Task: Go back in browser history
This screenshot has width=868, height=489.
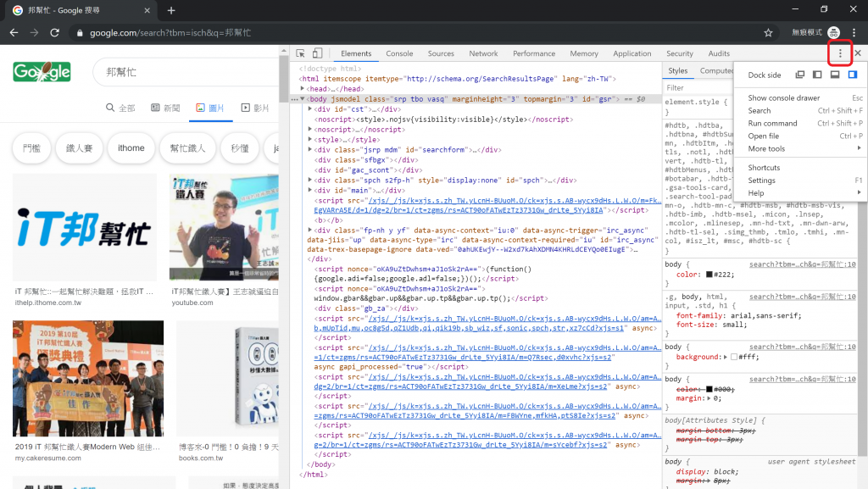Action: [14, 33]
